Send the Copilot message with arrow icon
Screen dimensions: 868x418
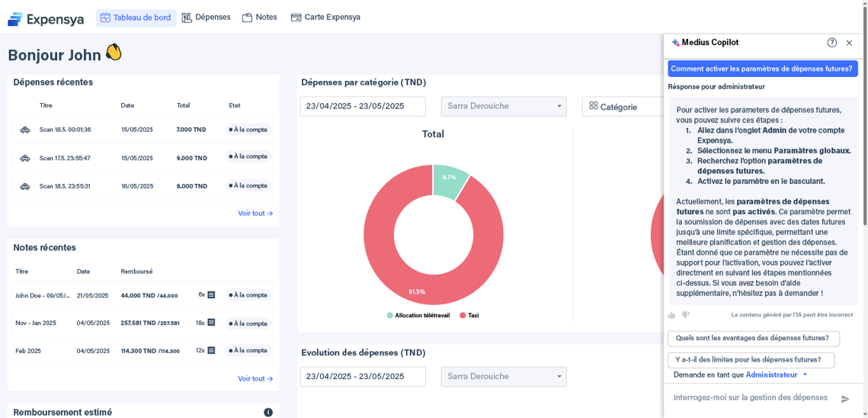pyautogui.click(x=845, y=399)
